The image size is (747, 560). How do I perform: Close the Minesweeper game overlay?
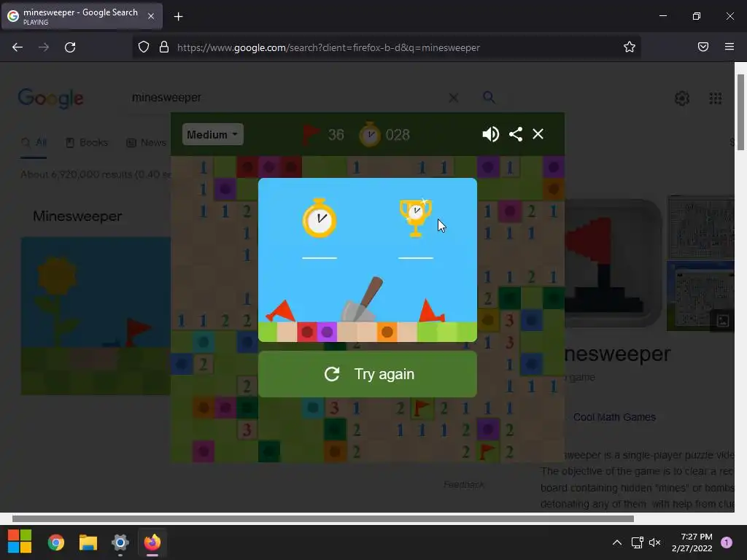(538, 134)
